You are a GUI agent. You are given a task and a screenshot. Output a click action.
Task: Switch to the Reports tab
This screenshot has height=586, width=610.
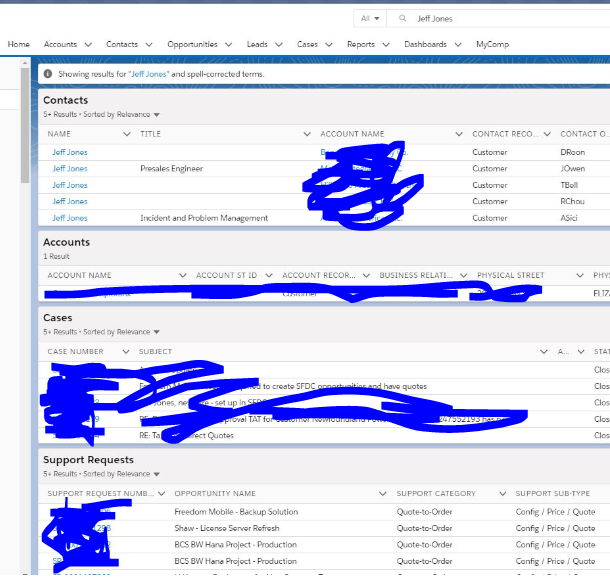click(x=360, y=45)
